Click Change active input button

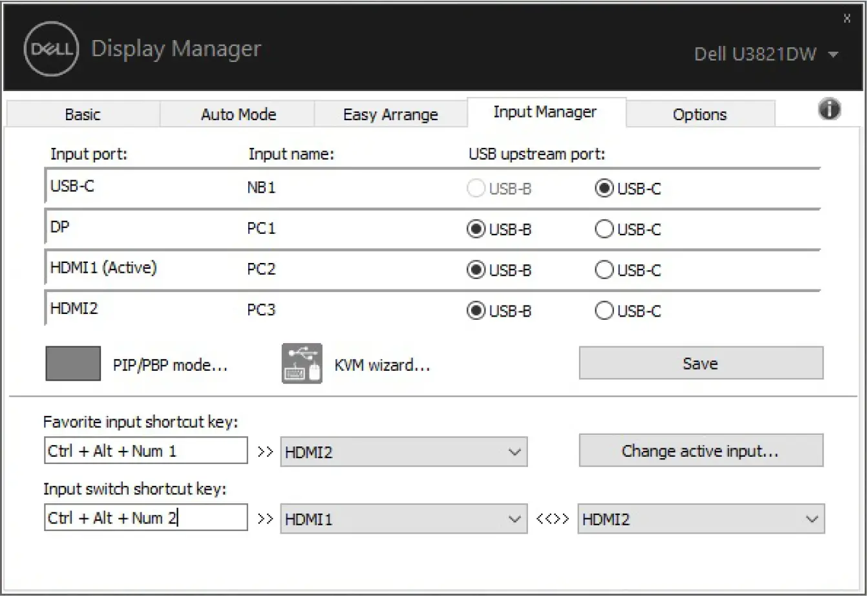[x=701, y=451]
